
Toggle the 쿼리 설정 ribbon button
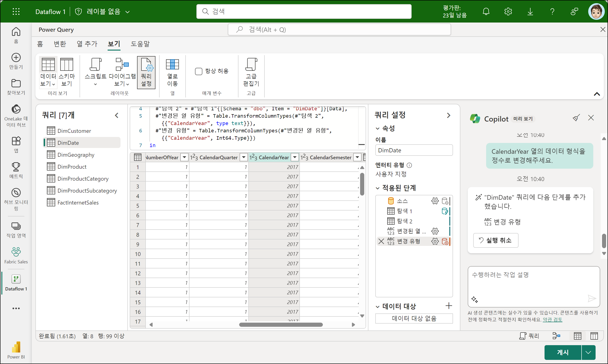click(x=146, y=72)
